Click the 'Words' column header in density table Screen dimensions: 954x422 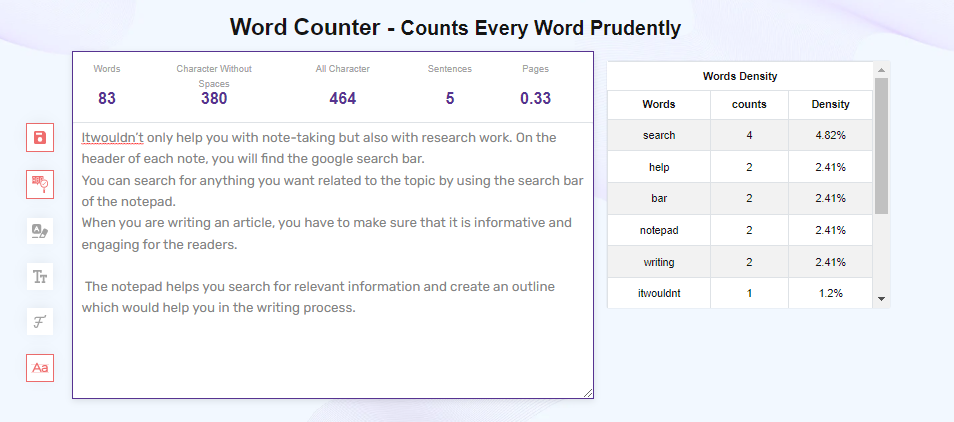pos(659,105)
